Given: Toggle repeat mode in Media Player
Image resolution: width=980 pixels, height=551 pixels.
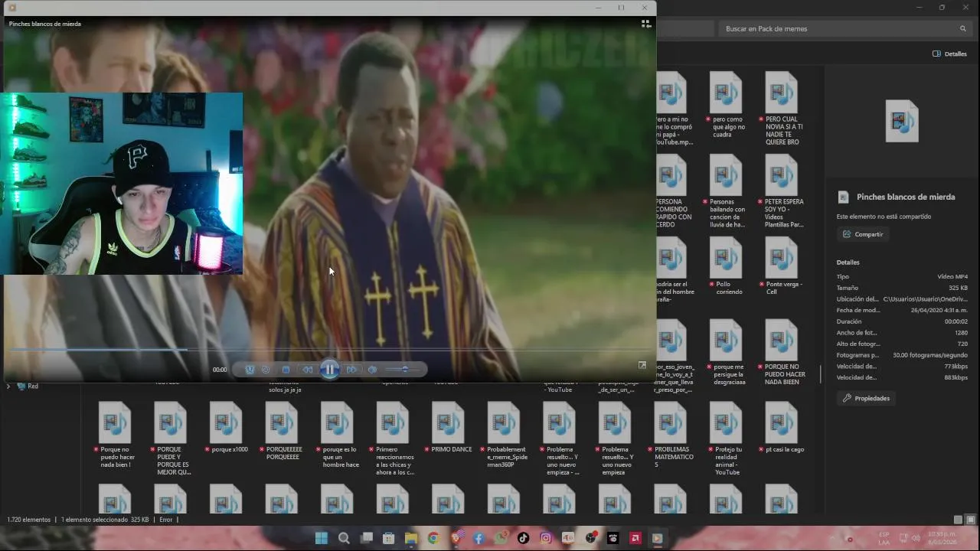Looking at the screenshot, I should tap(266, 370).
